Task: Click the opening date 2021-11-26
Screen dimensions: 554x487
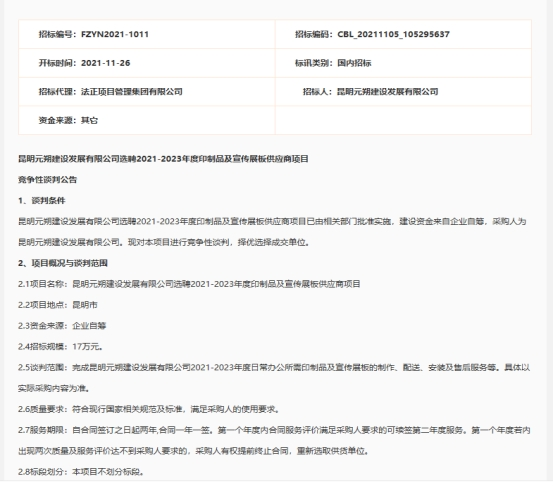Action: click(x=105, y=63)
